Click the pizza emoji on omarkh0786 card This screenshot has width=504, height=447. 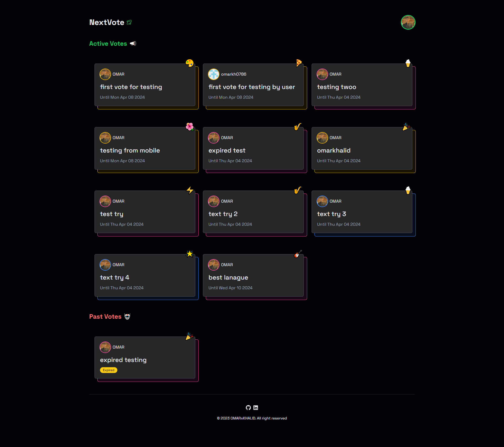(x=299, y=63)
